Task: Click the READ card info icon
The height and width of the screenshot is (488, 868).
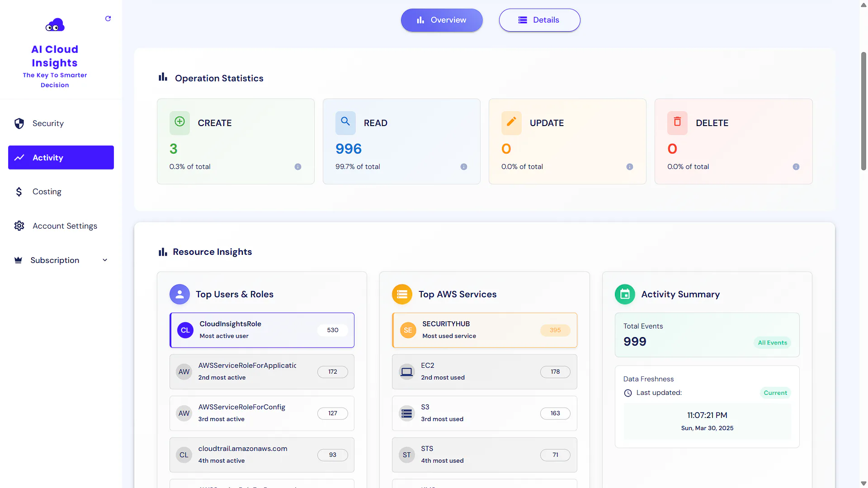Action: [x=464, y=167]
